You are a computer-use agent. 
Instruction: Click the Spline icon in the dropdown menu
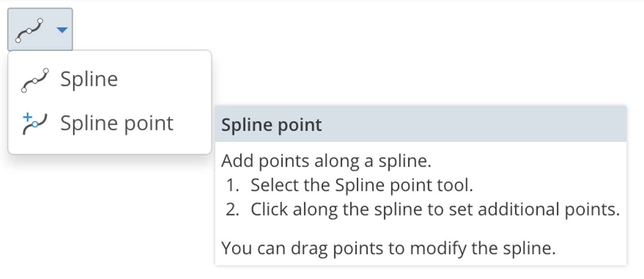[x=35, y=80]
